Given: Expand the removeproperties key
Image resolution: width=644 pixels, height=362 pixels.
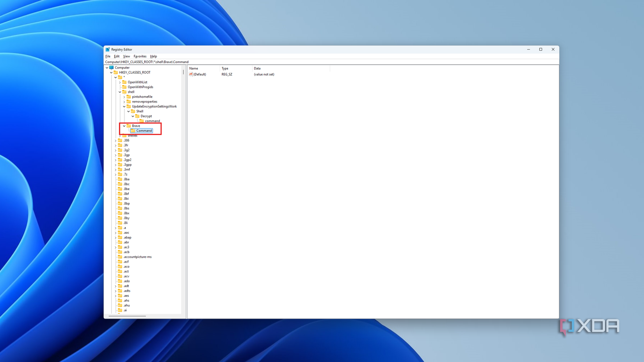Looking at the screenshot, I should (x=124, y=101).
